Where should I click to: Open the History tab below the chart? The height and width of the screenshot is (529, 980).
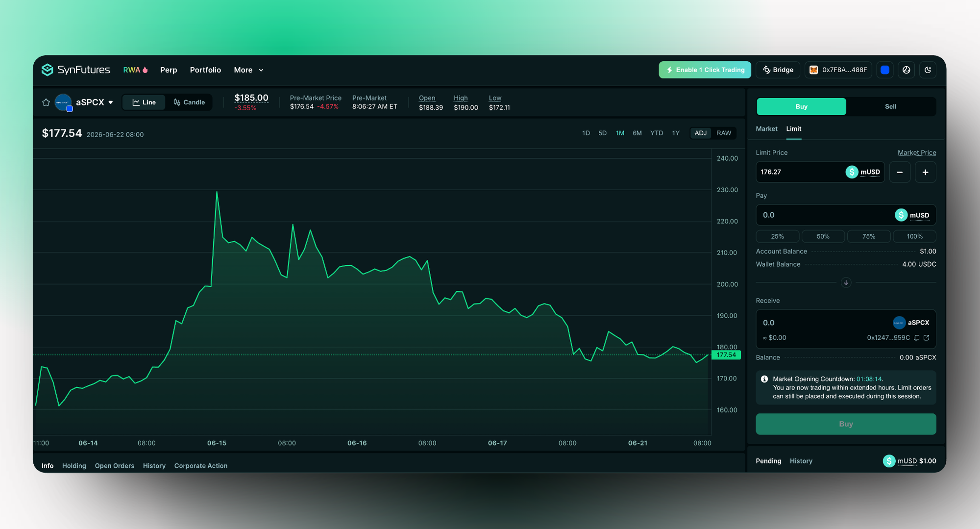154,466
